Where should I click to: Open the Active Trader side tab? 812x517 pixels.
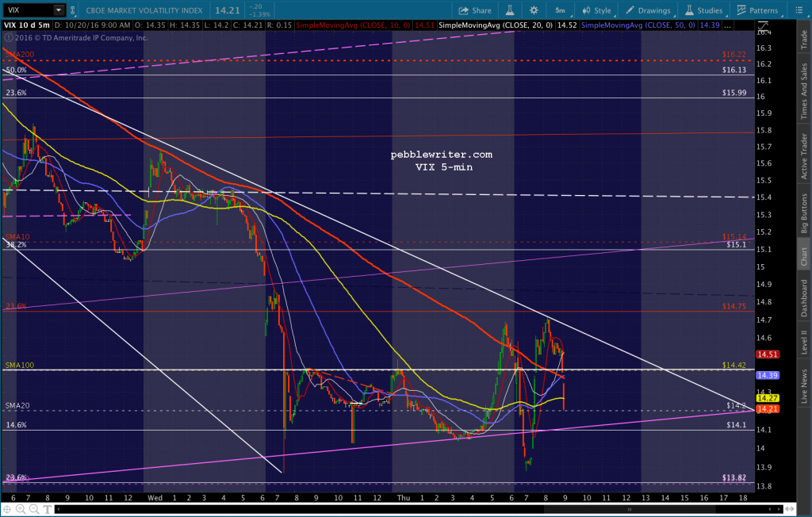pyautogui.click(x=804, y=156)
